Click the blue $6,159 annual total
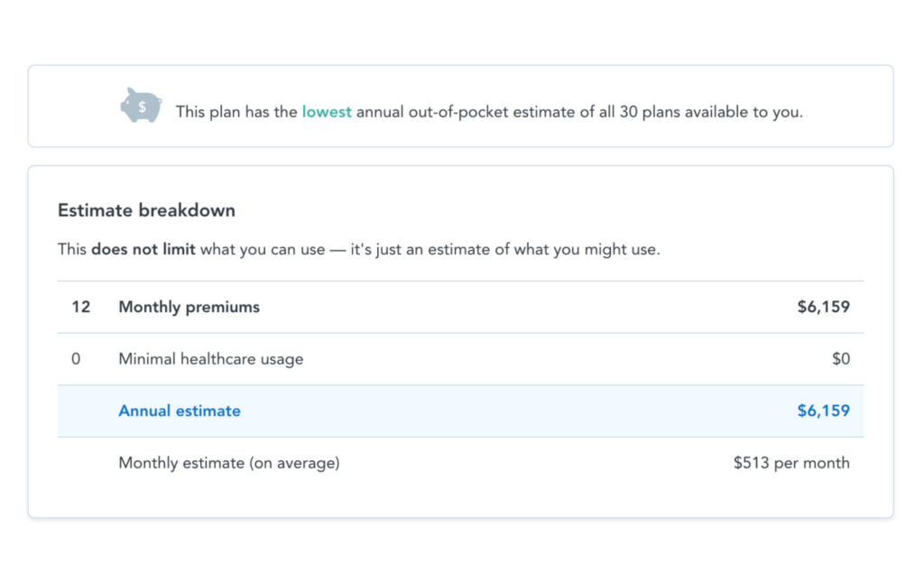 point(823,411)
